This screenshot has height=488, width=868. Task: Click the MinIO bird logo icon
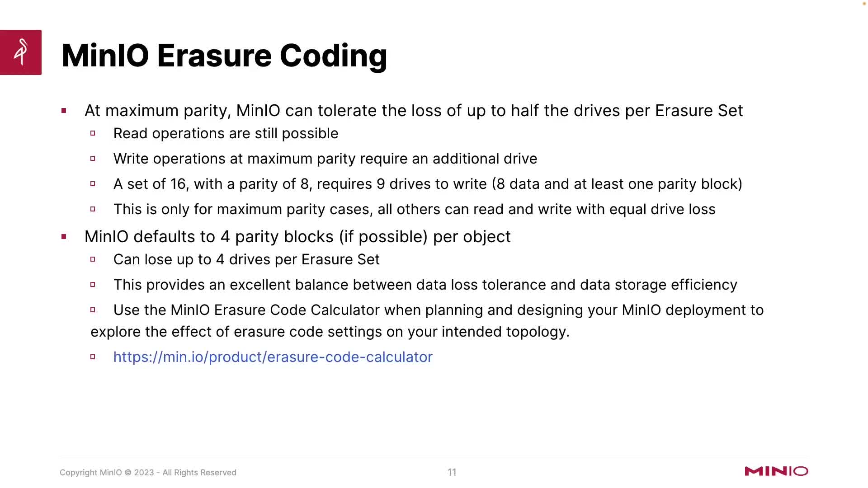pos(20,52)
